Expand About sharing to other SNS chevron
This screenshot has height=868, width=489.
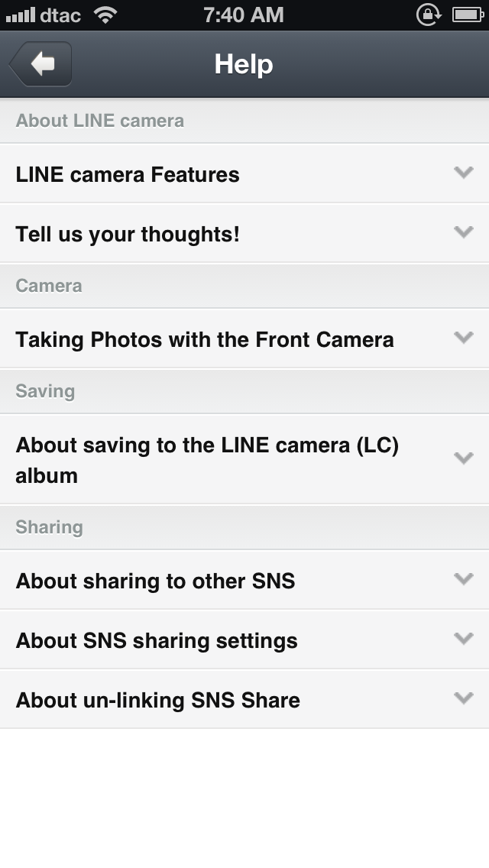tap(463, 578)
